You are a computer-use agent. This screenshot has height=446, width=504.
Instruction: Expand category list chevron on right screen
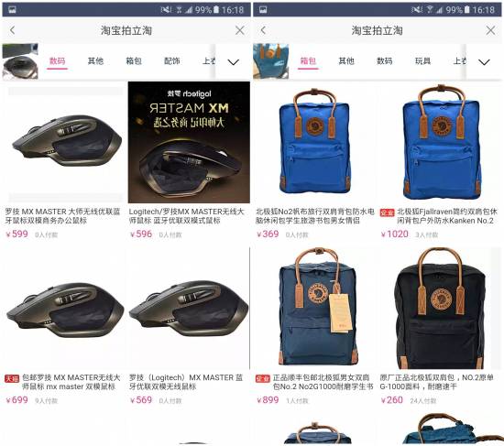[x=484, y=61]
